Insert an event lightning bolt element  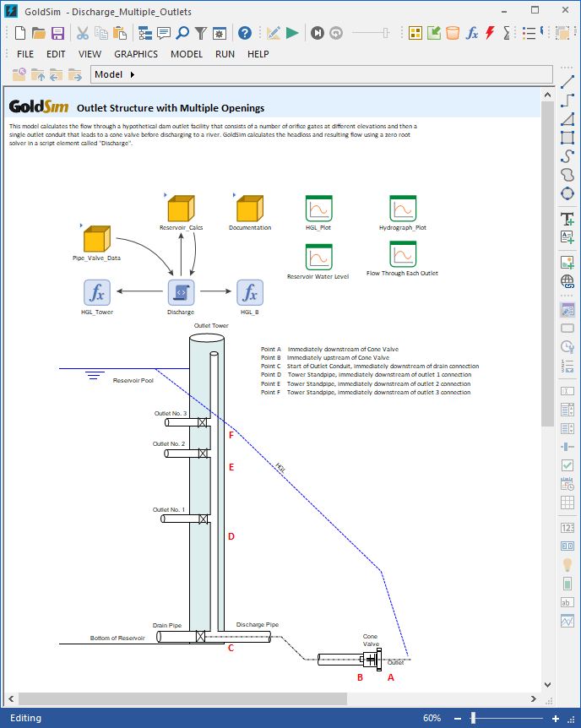click(490, 33)
